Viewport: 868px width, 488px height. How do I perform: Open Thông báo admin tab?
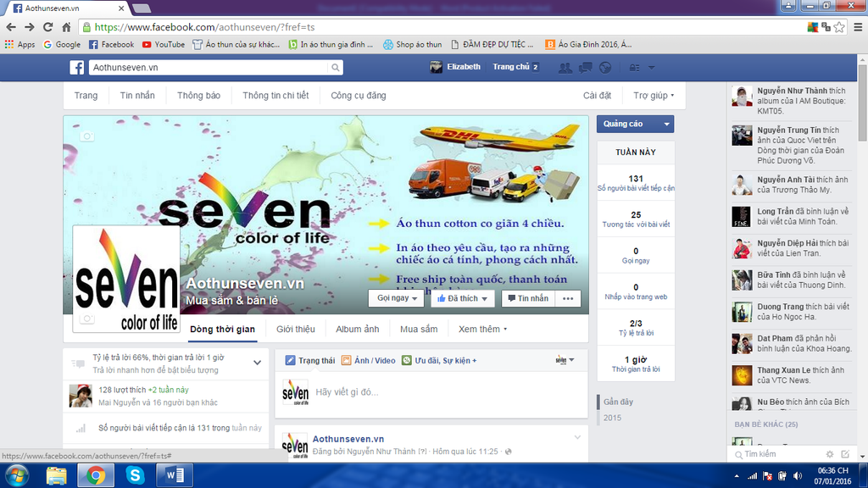pos(198,95)
